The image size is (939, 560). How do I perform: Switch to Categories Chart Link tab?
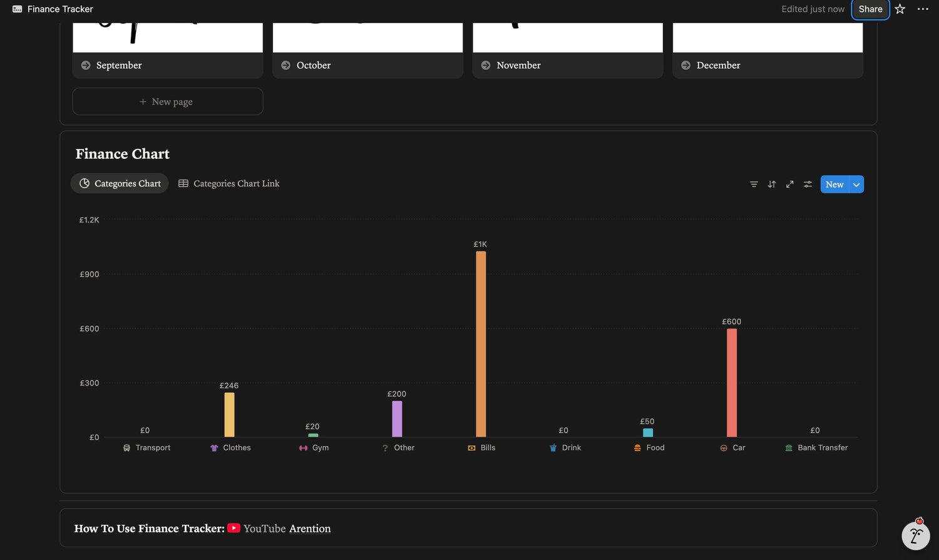[x=229, y=183]
